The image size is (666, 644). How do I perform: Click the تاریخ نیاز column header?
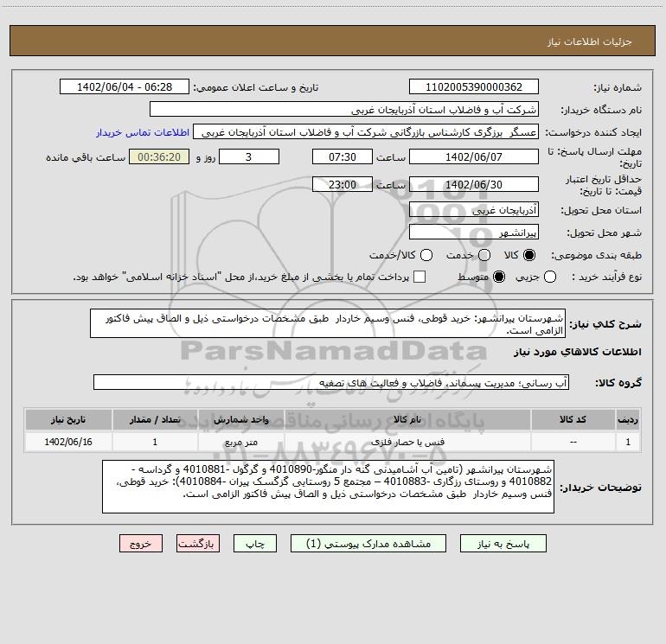coord(68,420)
